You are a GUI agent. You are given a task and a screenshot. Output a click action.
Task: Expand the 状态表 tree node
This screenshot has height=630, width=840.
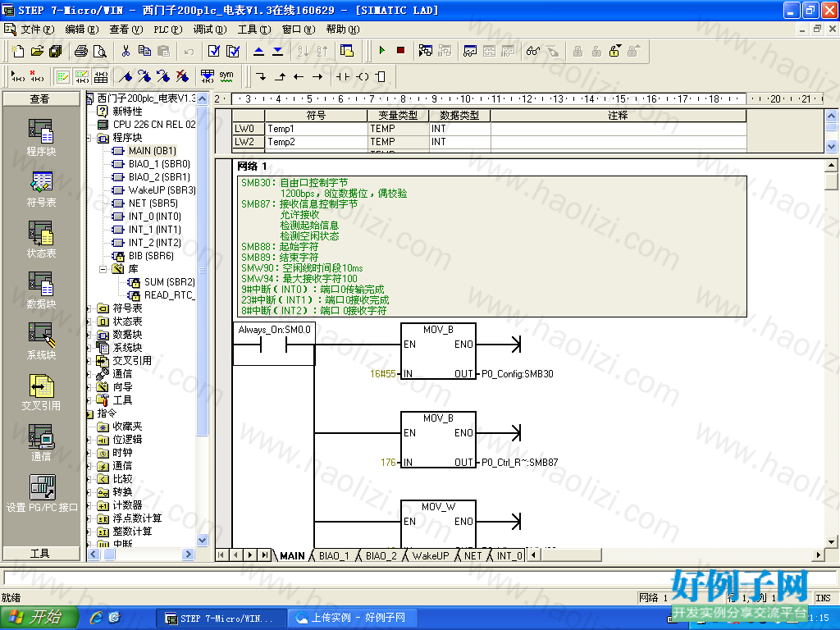pyautogui.click(x=89, y=322)
